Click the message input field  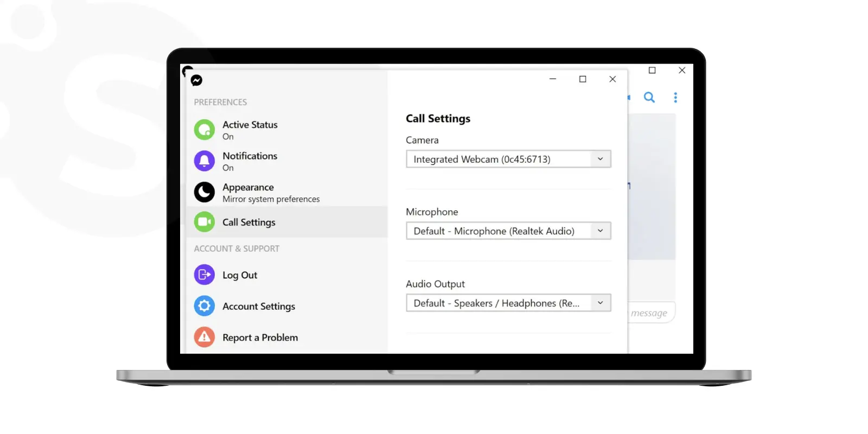(x=651, y=312)
